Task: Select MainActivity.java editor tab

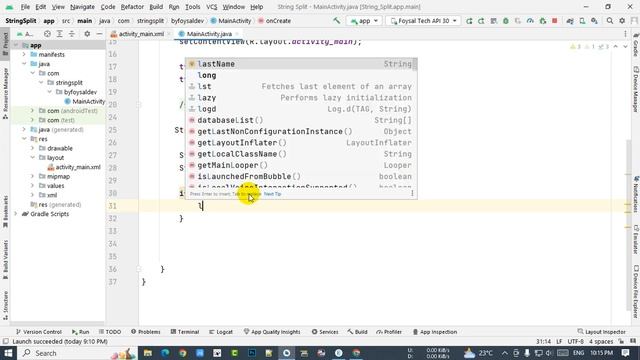Action: (x=209, y=34)
